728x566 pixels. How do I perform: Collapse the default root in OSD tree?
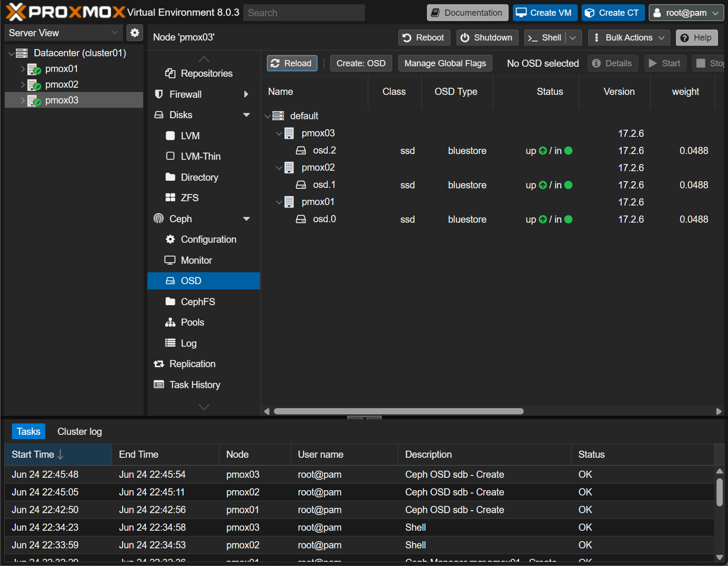[x=268, y=116]
